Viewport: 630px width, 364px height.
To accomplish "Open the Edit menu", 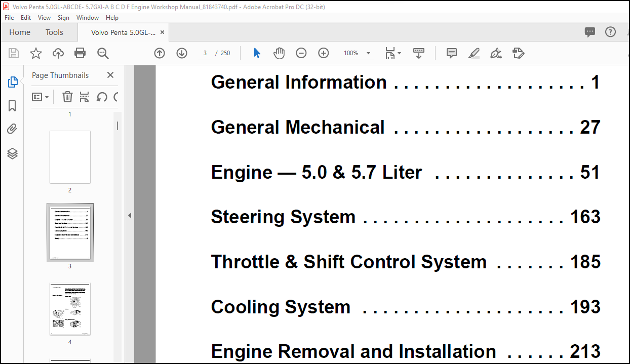I will [x=26, y=17].
